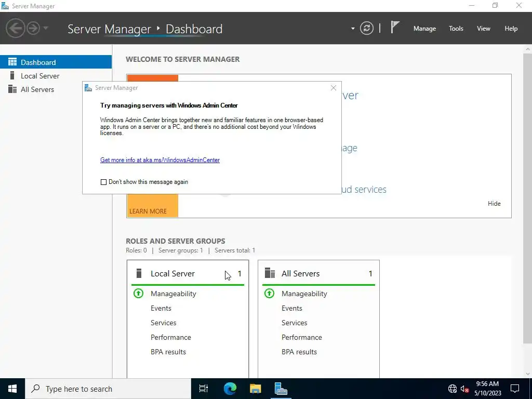The image size is (532, 399).
Task: Open the Windows Start menu
Action: coord(12,389)
